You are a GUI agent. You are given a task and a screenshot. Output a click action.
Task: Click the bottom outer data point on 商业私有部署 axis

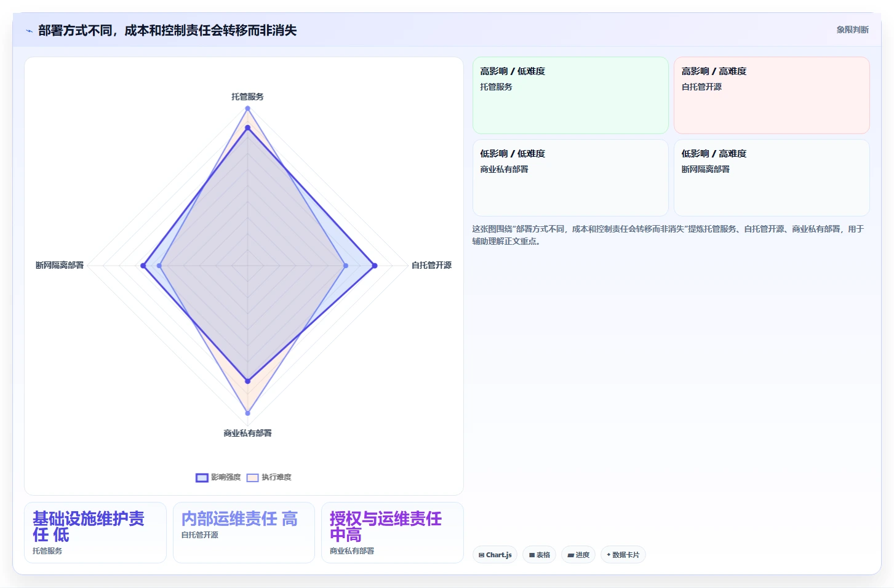point(248,413)
